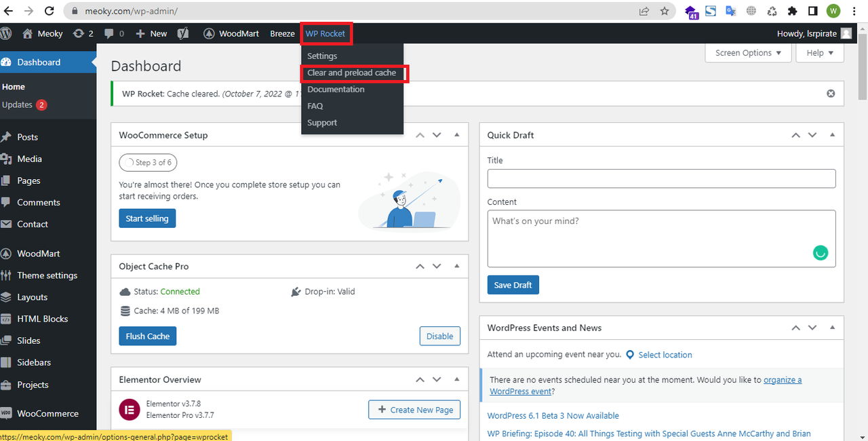Click Create New Page in Elementor Overview
Screen dimensions: 868x441
point(414,410)
